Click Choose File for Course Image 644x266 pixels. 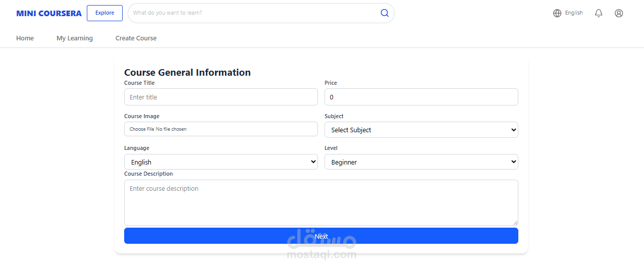click(x=142, y=129)
